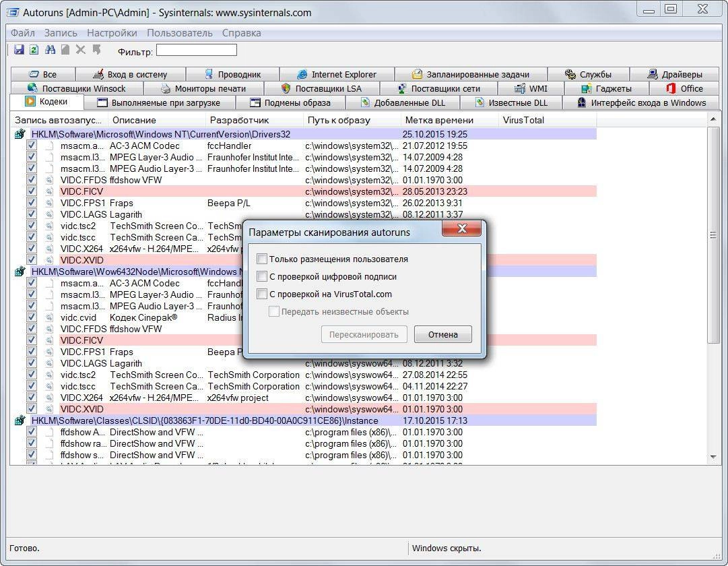Open the Проводник tab
Viewport: 728px width, 566px height.
(x=232, y=74)
